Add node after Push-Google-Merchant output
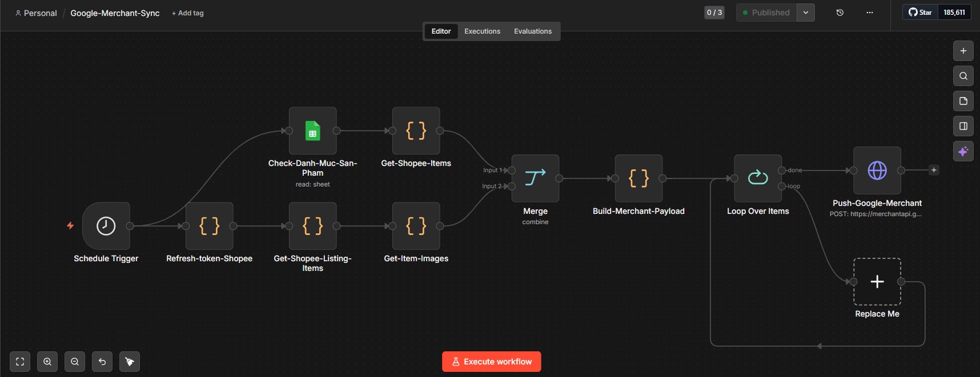This screenshot has width=980, height=377. [934, 170]
